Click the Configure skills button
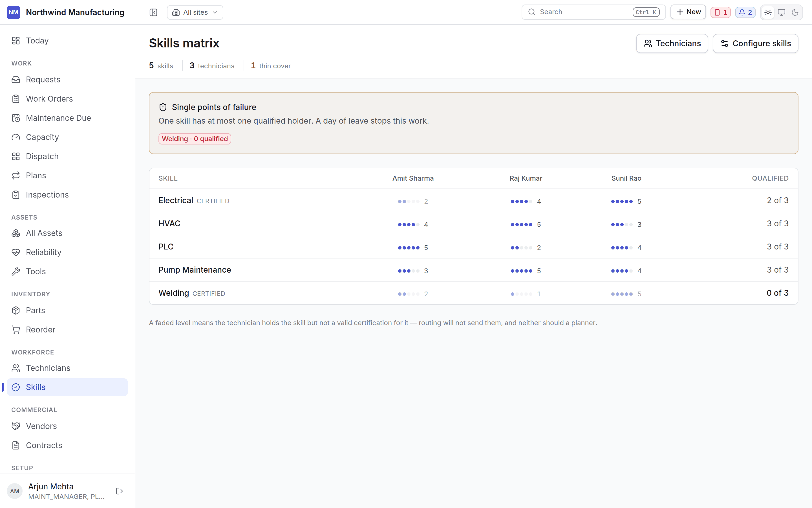The height and width of the screenshot is (508, 812). pos(755,43)
